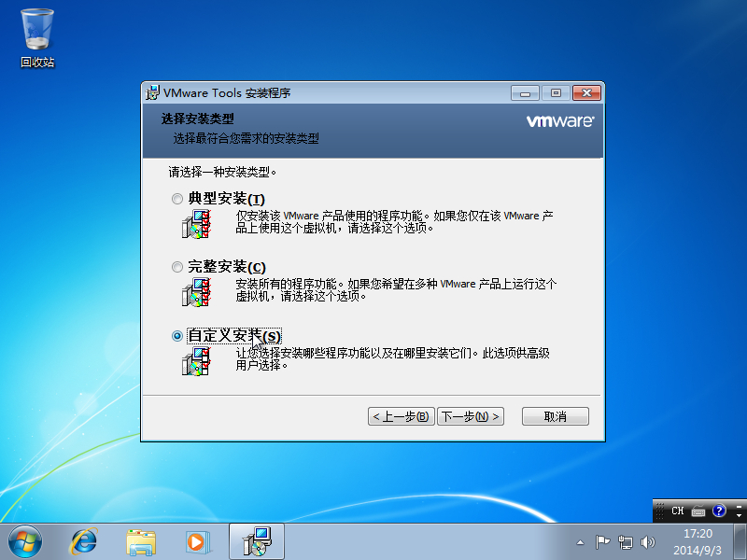Select the 自定义安装(S) radio button
The width and height of the screenshot is (747, 560).
point(177,336)
